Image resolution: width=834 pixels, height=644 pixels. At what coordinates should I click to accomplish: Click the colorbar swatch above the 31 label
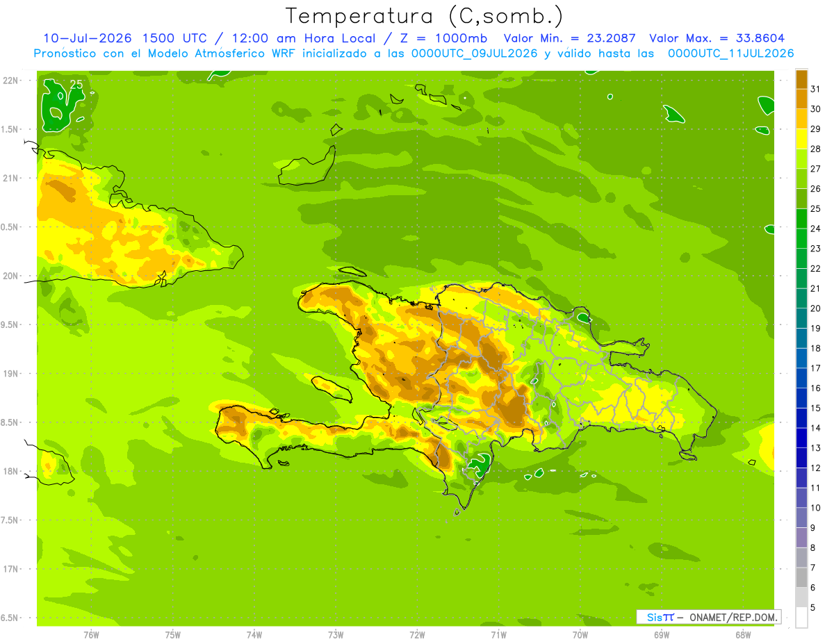pyautogui.click(x=801, y=79)
